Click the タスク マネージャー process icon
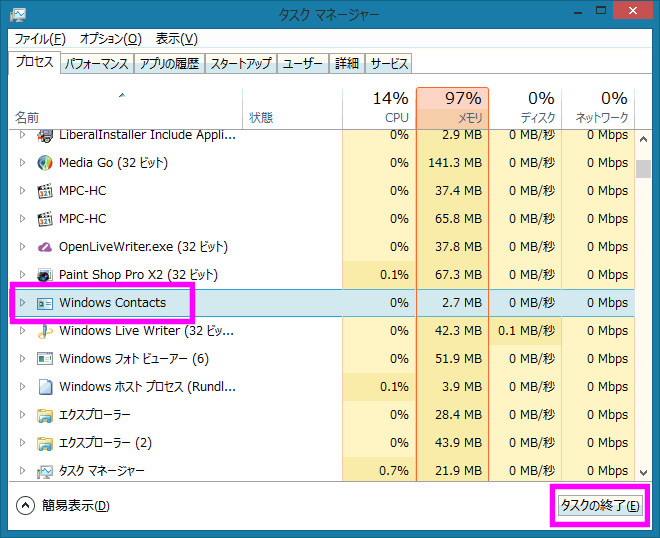This screenshot has height=538, width=660. (x=45, y=470)
